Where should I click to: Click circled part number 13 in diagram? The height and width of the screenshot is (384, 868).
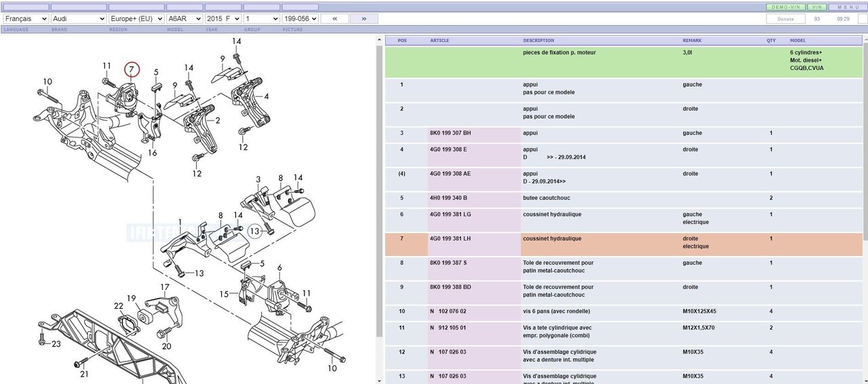(x=254, y=231)
